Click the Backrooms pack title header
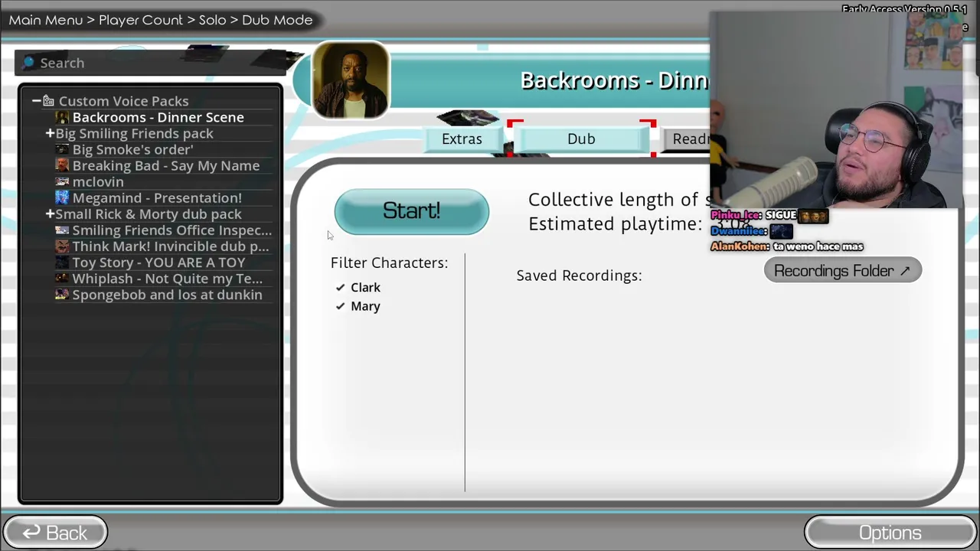Screen dimensions: 980x551 click(615, 80)
